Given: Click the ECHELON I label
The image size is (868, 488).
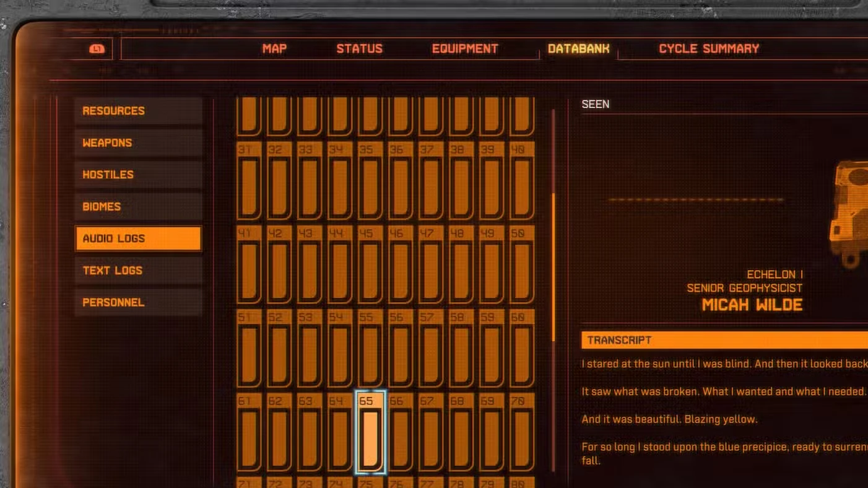Looking at the screenshot, I should click(775, 274).
